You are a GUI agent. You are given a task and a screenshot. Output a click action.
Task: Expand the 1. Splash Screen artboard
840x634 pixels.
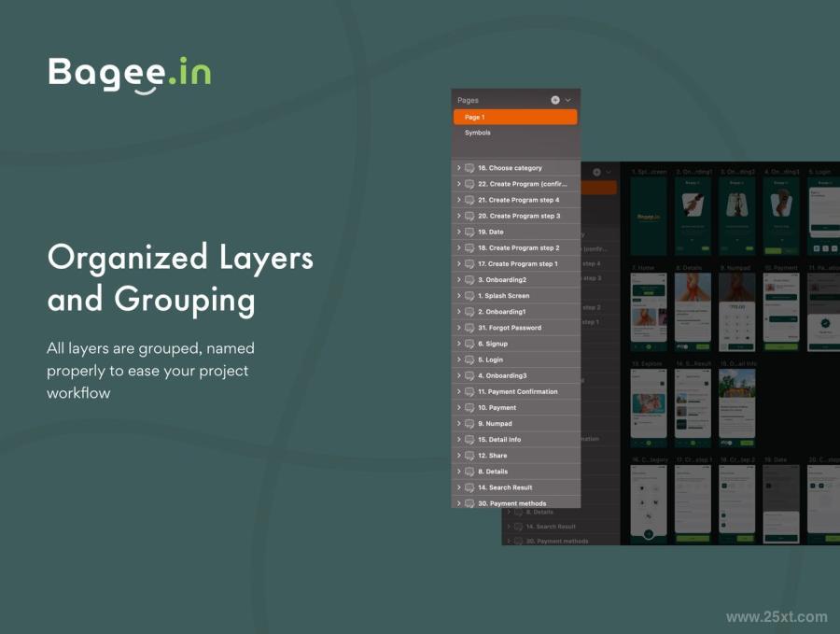[459, 295]
